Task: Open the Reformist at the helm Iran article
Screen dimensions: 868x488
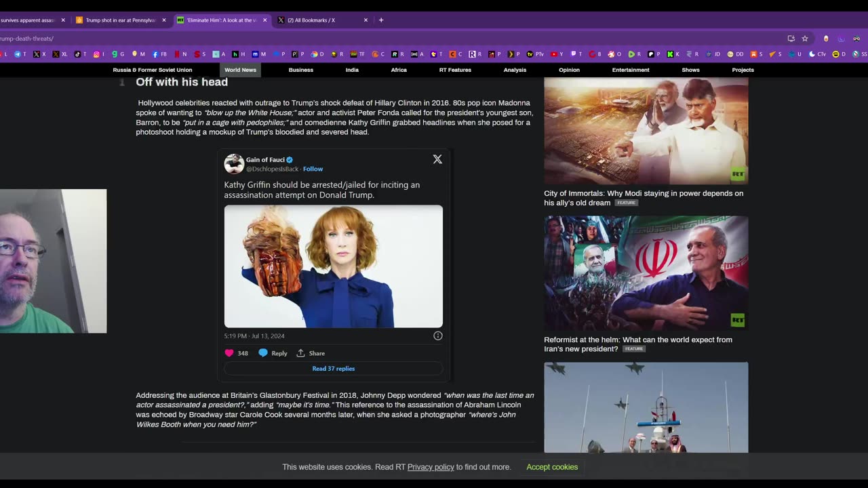Action: pos(638,344)
